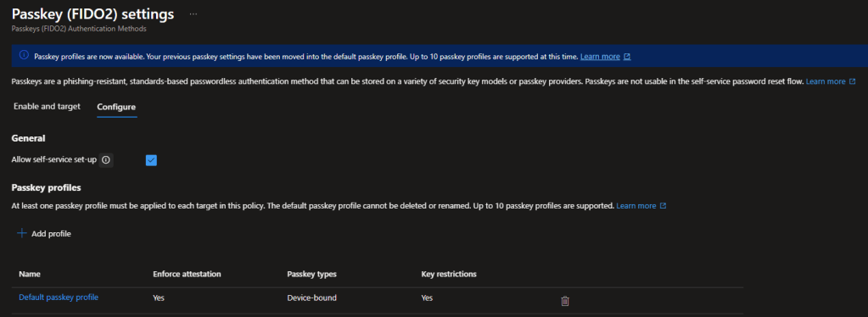The height and width of the screenshot is (317, 868).
Task: Click the info icon next to Allow self-service set-up
Action: pyautogui.click(x=106, y=160)
